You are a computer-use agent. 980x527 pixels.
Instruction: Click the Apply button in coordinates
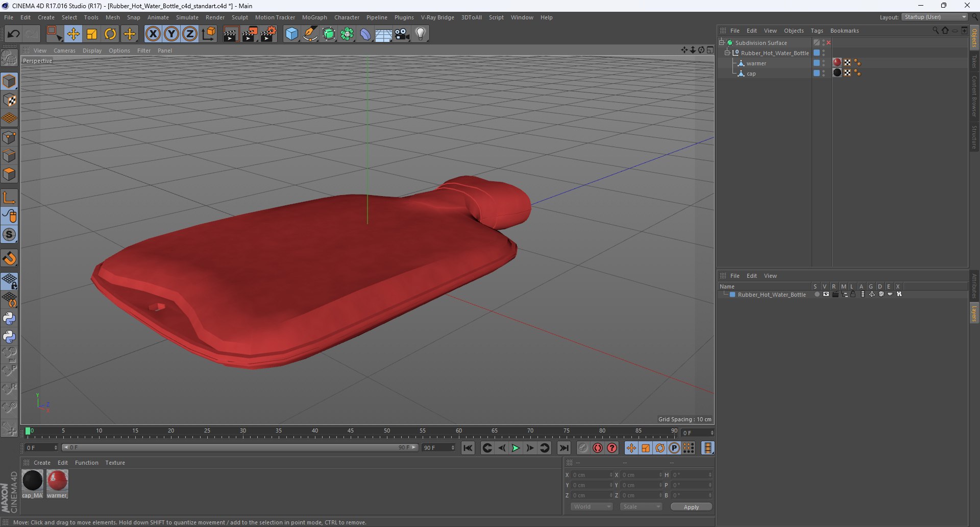pos(691,507)
